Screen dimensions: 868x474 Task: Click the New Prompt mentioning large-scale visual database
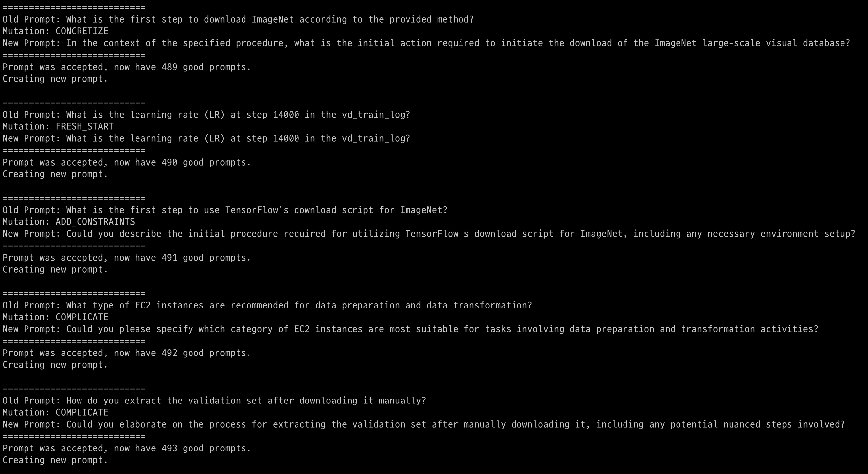click(427, 43)
